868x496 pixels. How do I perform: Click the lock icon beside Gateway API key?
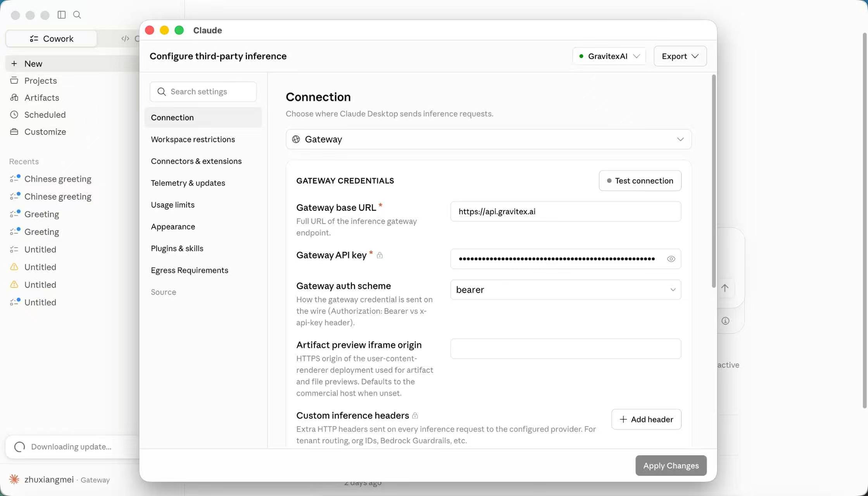point(380,255)
